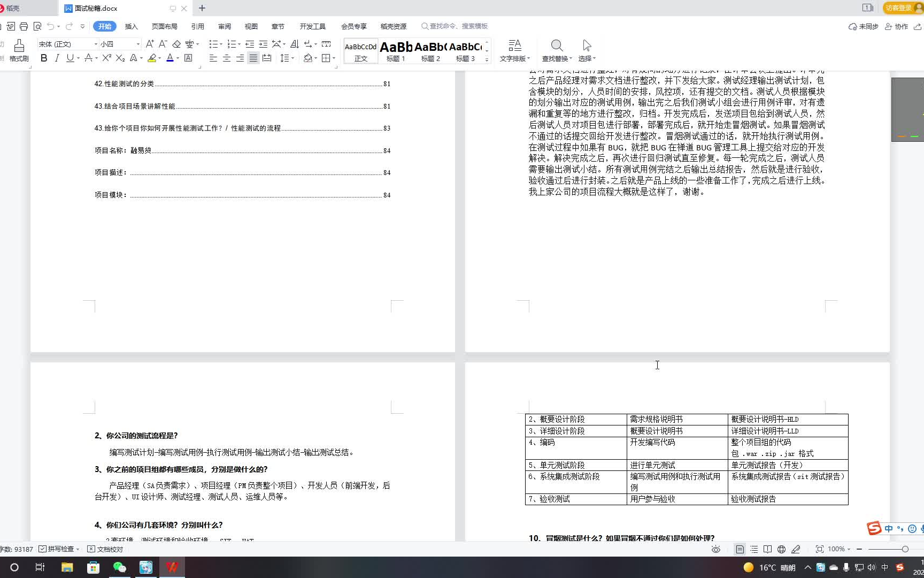Expand the borders dropdown arrow
Viewport: 924px width, 578px height.
tap(334, 58)
